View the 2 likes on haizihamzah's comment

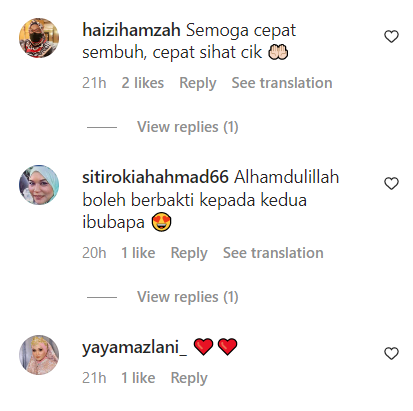pyautogui.click(x=143, y=83)
